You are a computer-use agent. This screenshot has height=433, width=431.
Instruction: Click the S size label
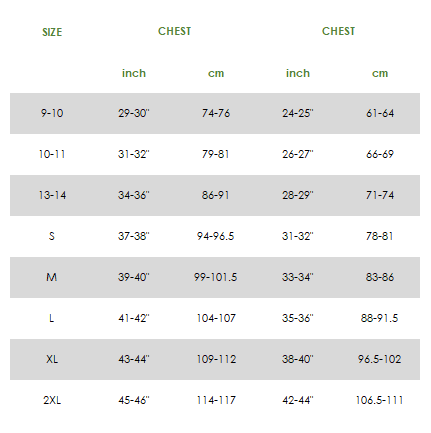point(52,236)
